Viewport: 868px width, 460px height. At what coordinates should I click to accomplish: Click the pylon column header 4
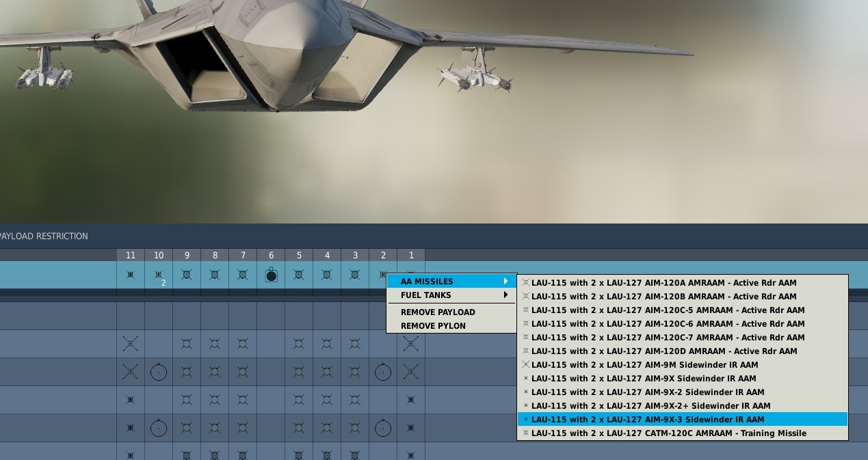click(x=327, y=256)
